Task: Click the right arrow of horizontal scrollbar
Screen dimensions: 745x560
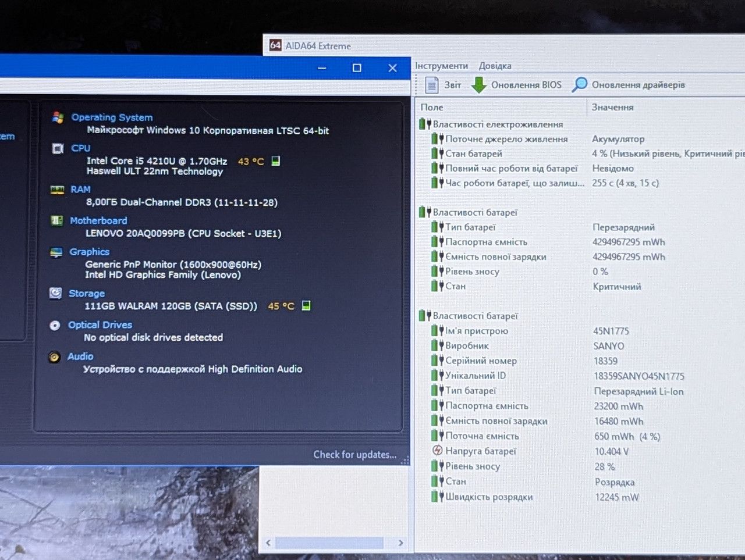Action: (400, 543)
